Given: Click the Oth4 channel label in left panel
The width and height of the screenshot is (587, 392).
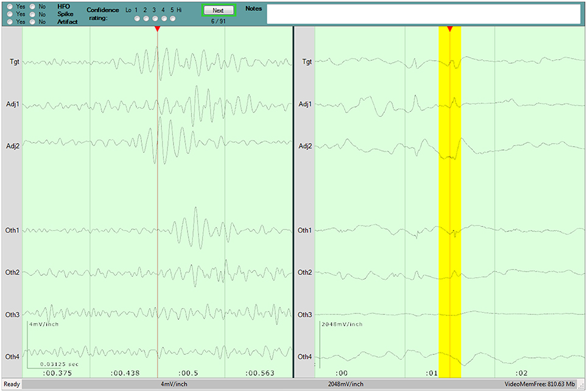Looking at the screenshot, I should (x=12, y=357).
